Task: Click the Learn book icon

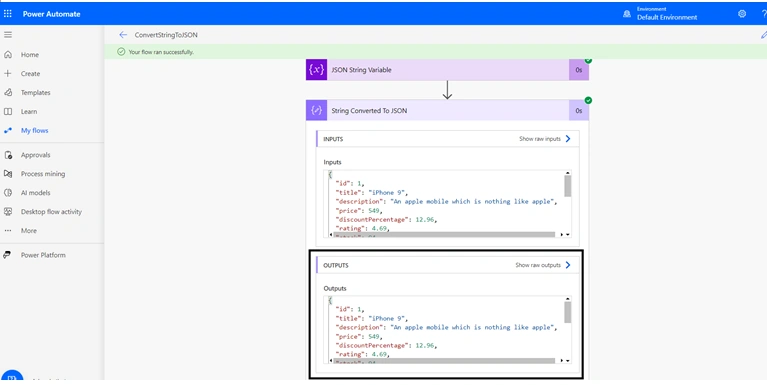Action: tap(8, 111)
